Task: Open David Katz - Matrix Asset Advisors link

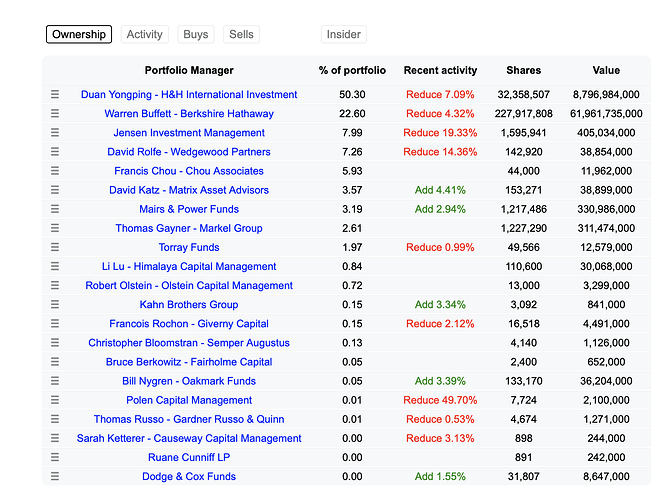Action: coord(189,190)
